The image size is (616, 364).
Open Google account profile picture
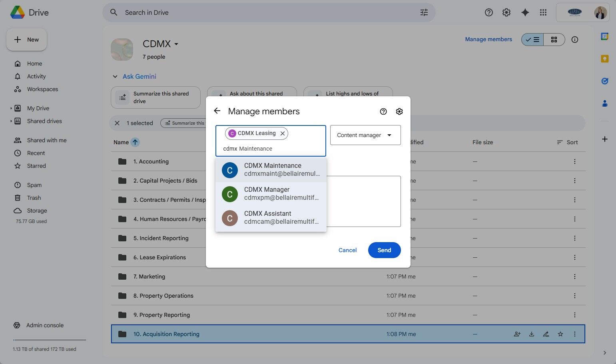click(600, 12)
